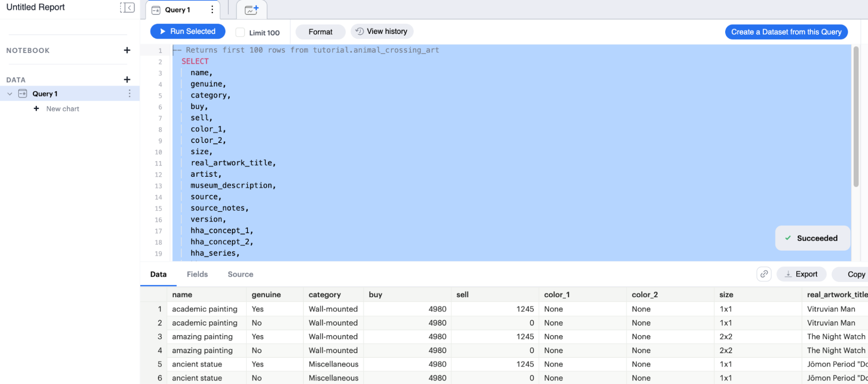The width and height of the screenshot is (868, 384).
Task: Click the editor vertical scrollbar
Action: (856, 117)
